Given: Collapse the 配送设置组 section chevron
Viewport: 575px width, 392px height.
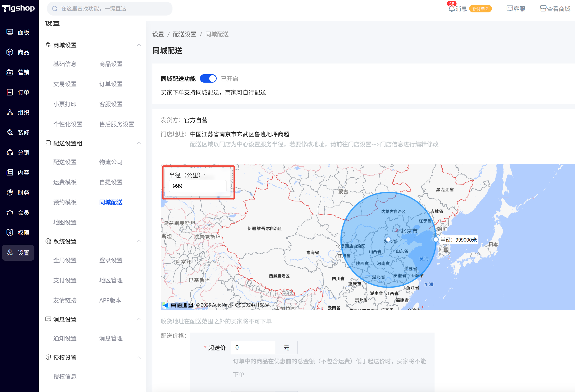Looking at the screenshot, I should (139, 143).
